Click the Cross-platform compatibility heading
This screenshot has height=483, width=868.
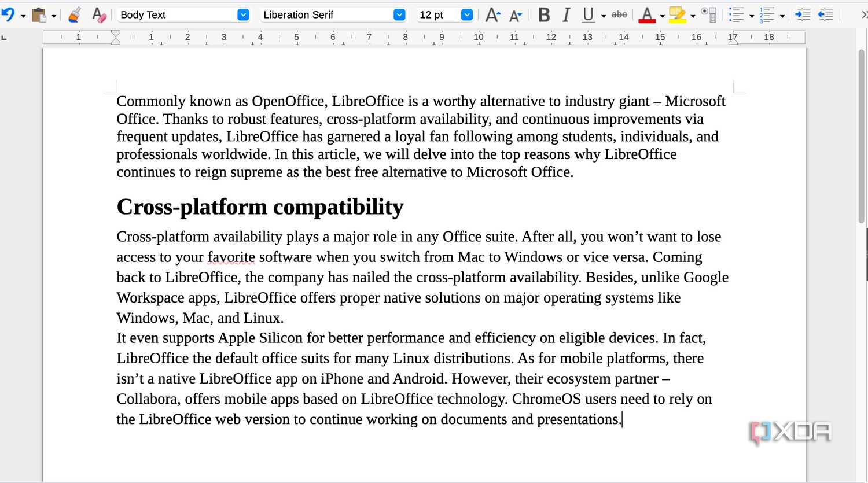pyautogui.click(x=260, y=207)
